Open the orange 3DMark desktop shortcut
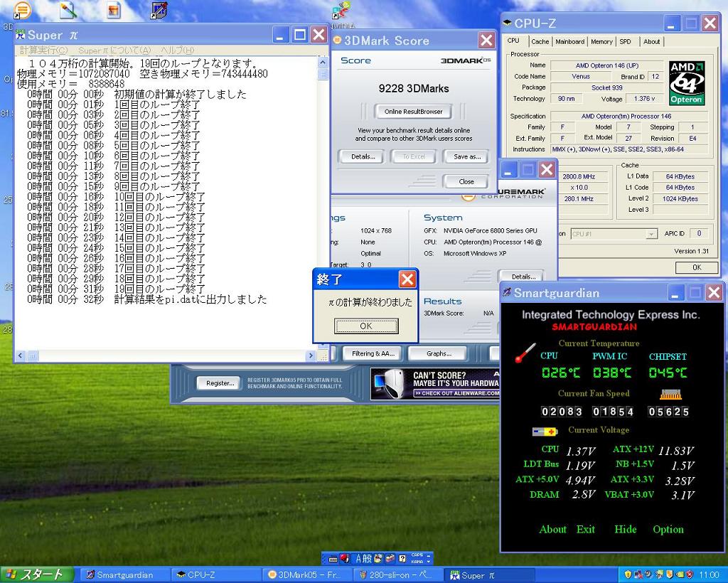This screenshot has height=583, width=728. click(22, 10)
